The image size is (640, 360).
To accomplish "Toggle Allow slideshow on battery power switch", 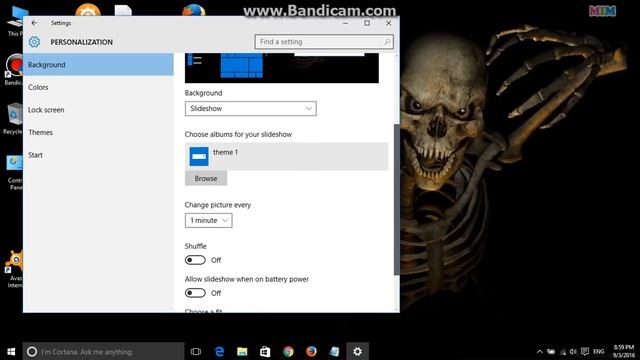I will coord(195,293).
